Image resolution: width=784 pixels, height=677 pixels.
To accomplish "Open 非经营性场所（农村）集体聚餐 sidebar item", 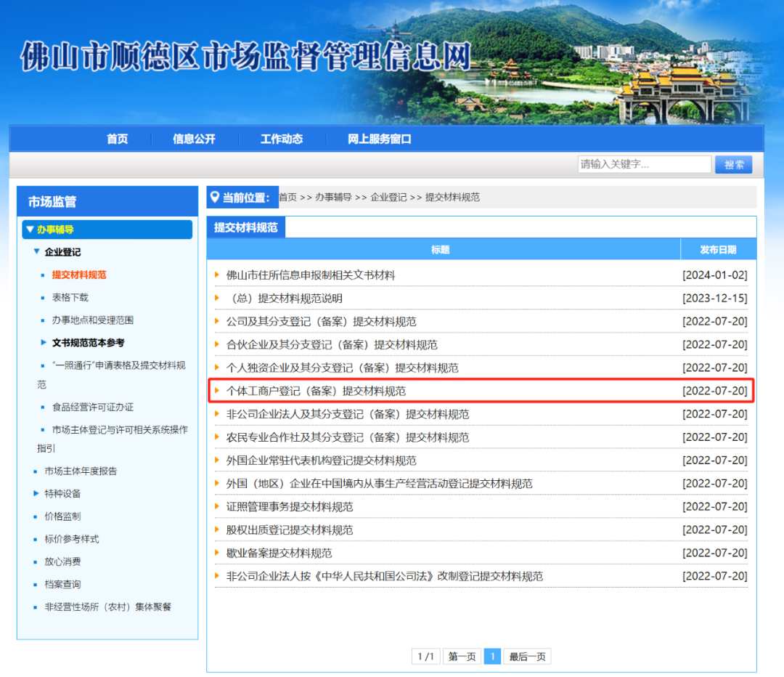I will tap(108, 607).
